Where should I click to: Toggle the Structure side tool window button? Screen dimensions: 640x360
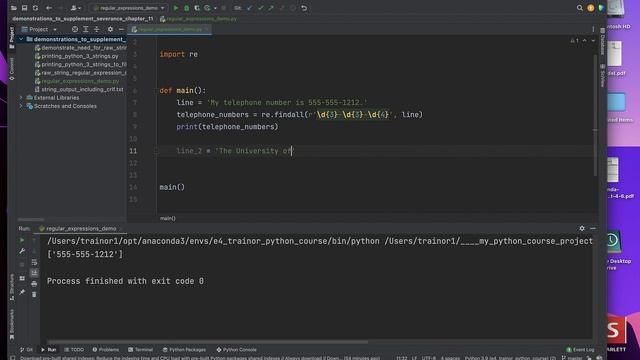(11, 287)
